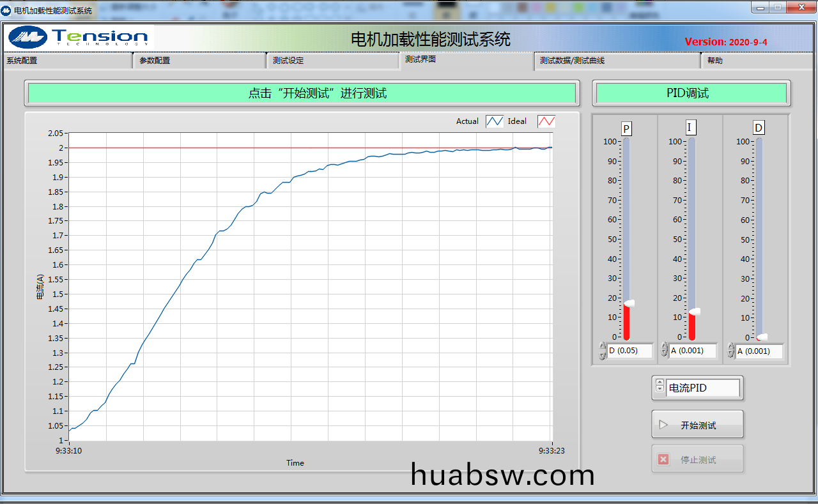Click the Tension Technology logo

point(79,37)
